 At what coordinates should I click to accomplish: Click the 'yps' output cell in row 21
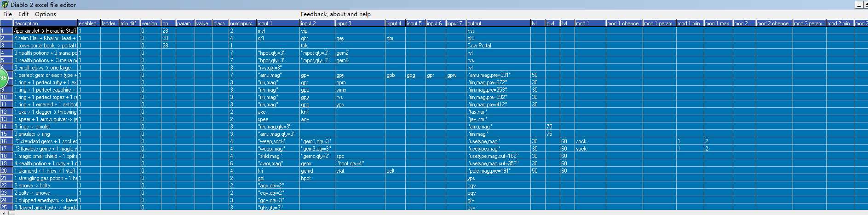click(498, 178)
